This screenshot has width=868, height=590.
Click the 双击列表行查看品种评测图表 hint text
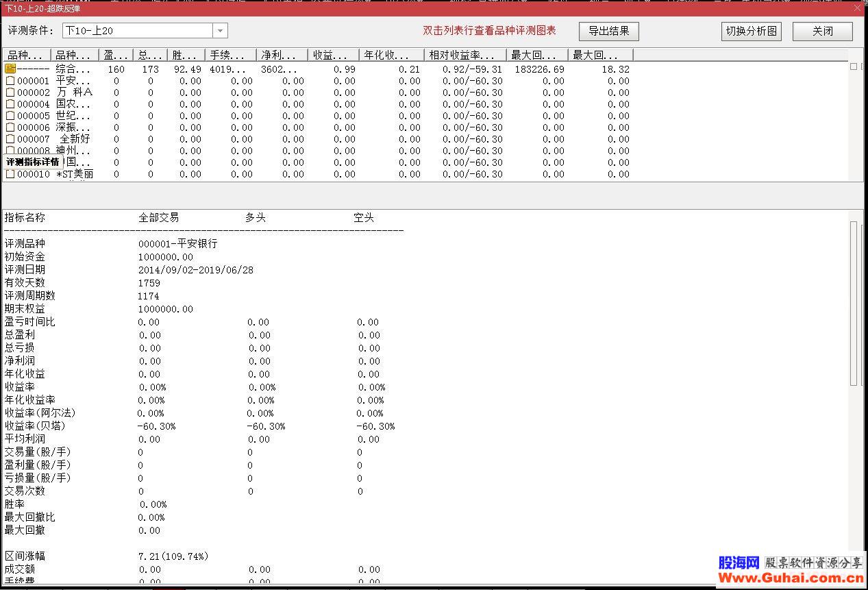[489, 31]
